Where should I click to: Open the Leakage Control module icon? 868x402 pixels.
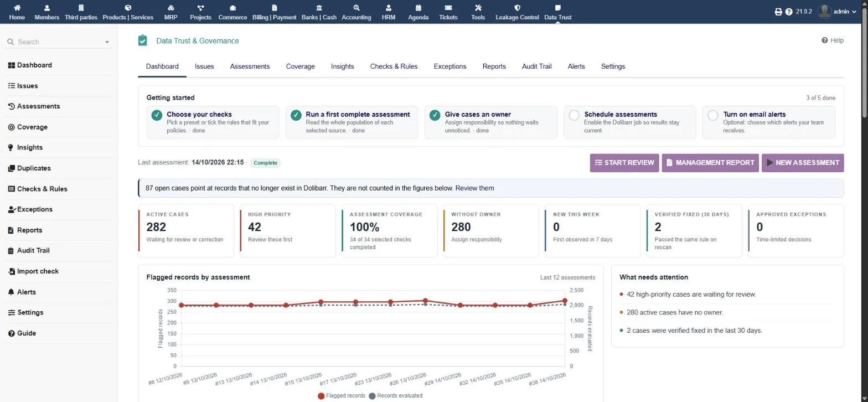[x=517, y=8]
